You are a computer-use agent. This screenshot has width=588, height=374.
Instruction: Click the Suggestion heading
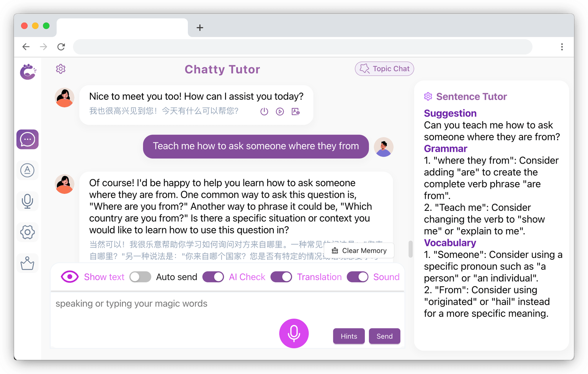[450, 113]
